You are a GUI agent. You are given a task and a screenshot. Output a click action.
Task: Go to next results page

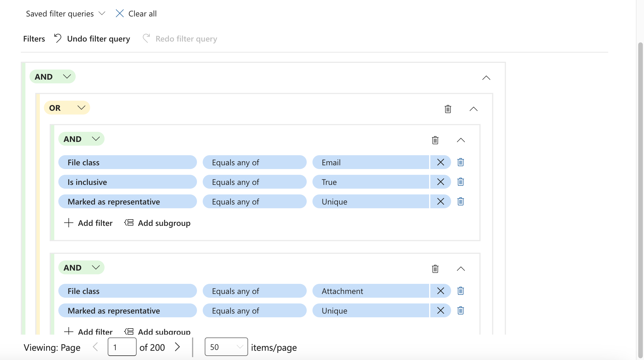(178, 347)
